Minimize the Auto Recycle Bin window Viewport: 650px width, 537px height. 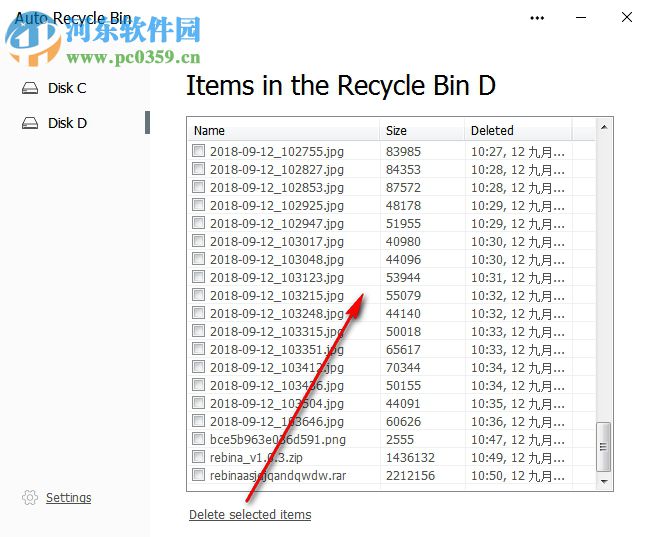pyautogui.click(x=581, y=18)
